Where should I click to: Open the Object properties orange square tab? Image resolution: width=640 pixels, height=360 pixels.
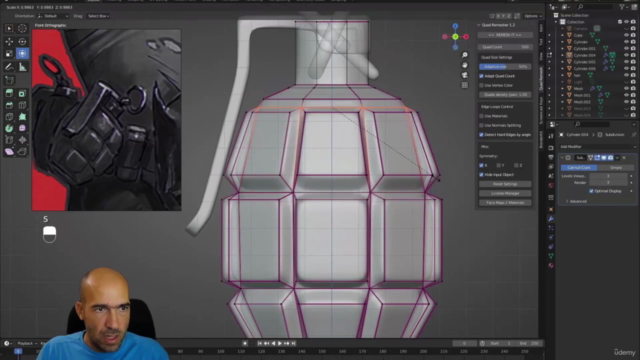[551, 209]
